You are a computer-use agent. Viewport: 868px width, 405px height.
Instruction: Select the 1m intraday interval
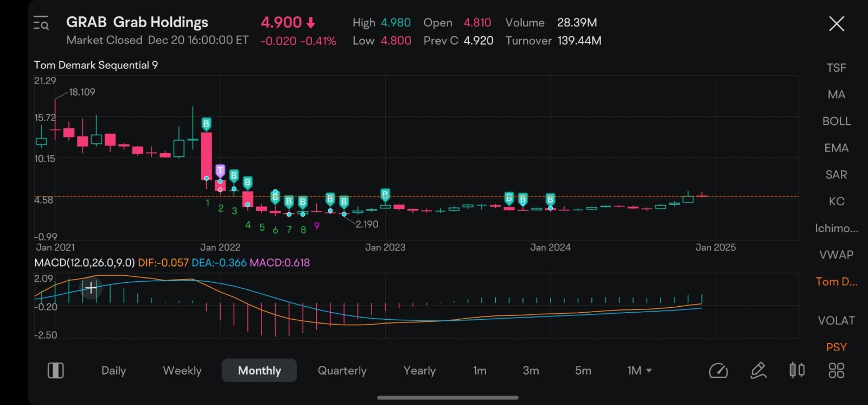click(480, 371)
